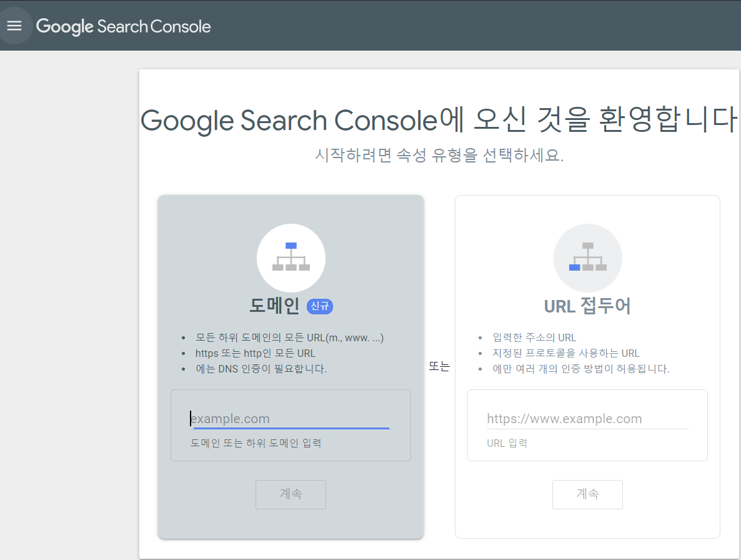
Task: Select the URL prefix property icon
Action: click(x=587, y=258)
